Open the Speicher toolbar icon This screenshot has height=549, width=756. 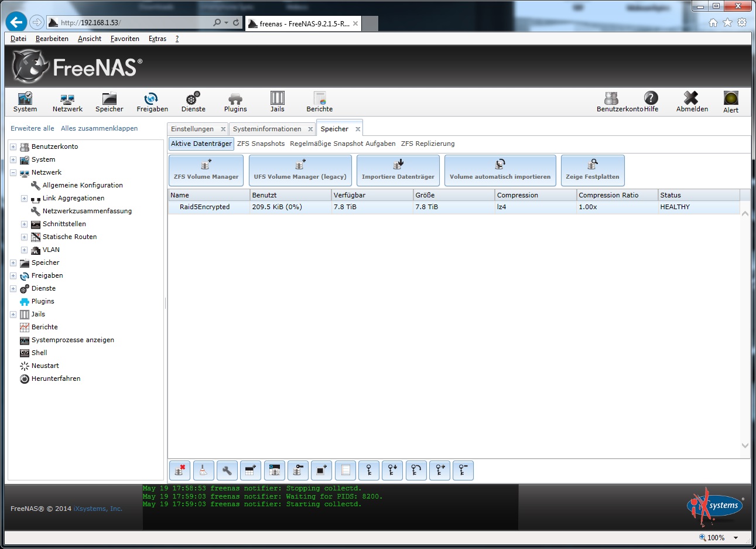110,102
